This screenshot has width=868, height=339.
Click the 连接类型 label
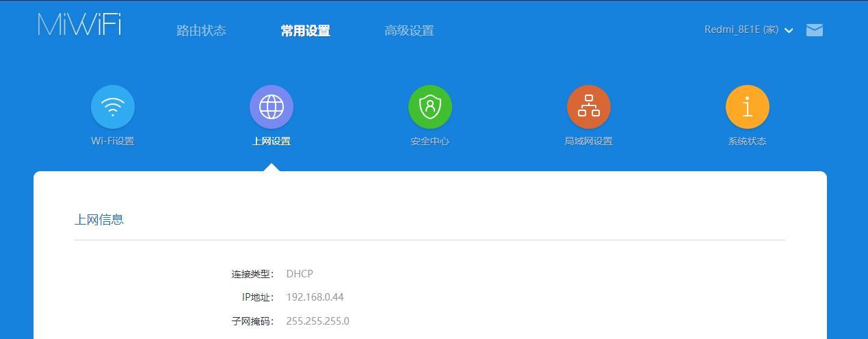252,274
